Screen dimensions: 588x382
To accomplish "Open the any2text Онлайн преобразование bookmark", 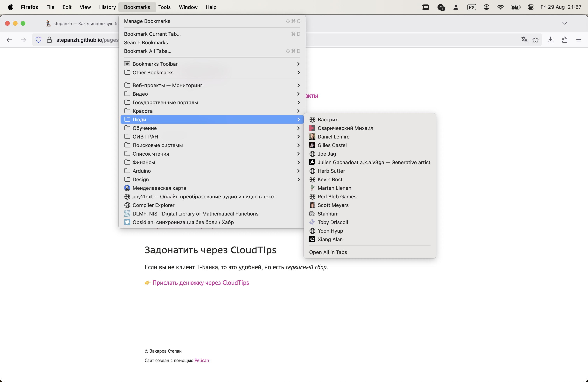I will click(x=212, y=197).
